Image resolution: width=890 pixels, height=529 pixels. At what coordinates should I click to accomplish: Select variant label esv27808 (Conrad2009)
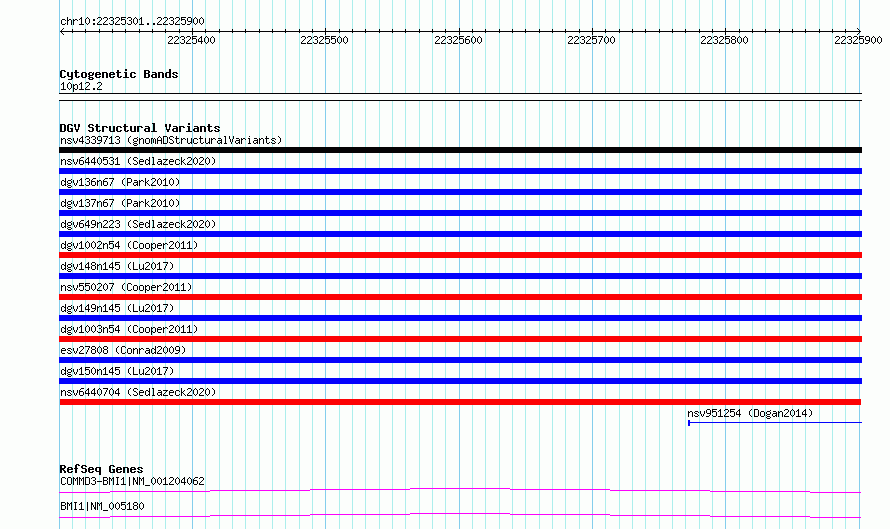coord(123,350)
